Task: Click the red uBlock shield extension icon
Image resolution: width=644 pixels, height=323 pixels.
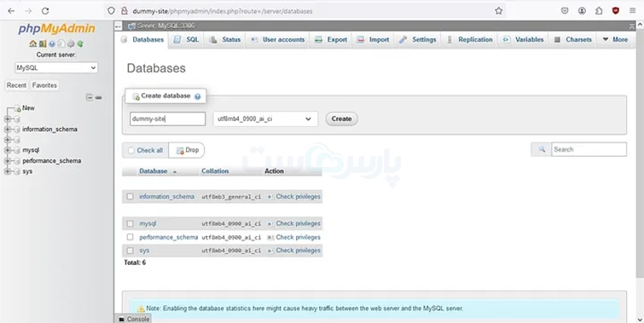Action: pos(615,11)
